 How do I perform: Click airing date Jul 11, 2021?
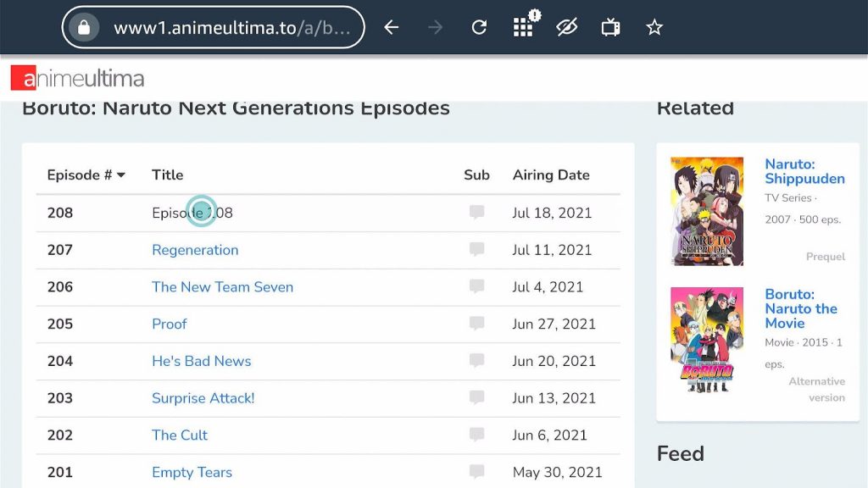[552, 250]
